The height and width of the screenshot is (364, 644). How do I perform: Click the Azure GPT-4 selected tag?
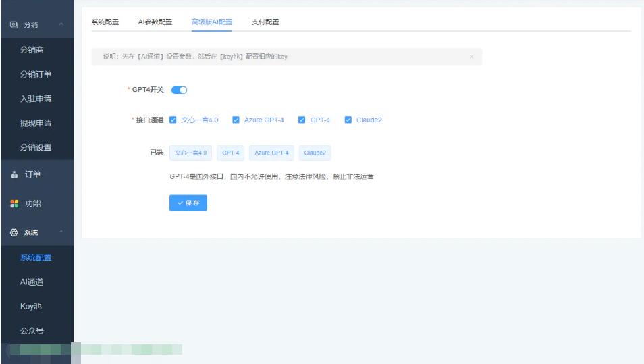(271, 153)
